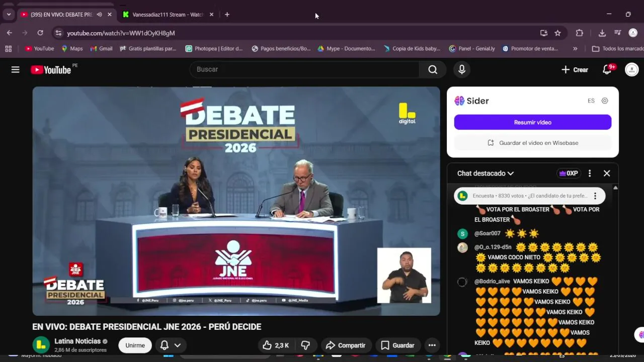Start voice search with microphone icon
Screen dimensions: 644x362
point(462,69)
